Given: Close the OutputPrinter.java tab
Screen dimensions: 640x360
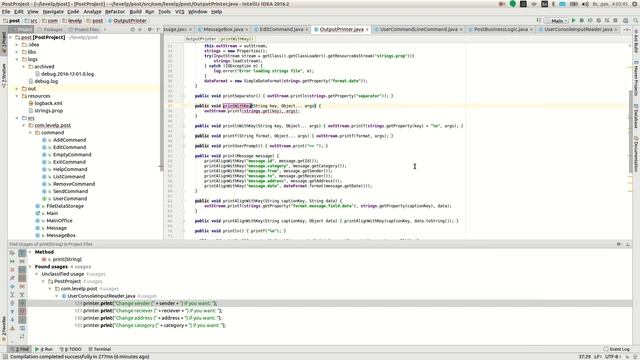Looking at the screenshot, I should click(367, 29).
